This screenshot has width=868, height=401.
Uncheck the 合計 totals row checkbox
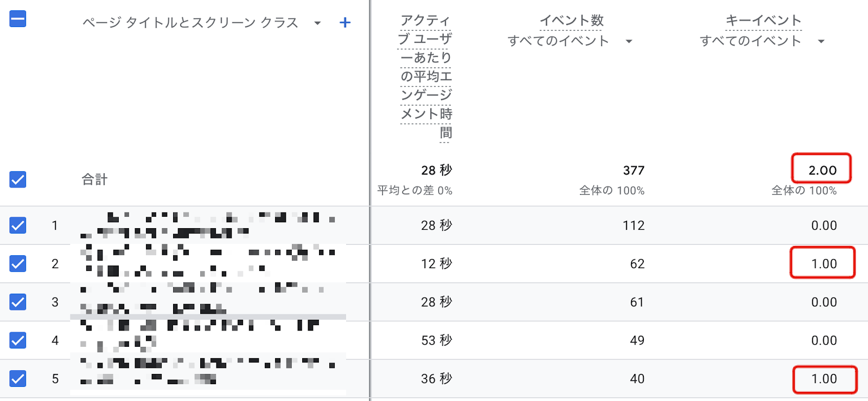pyautogui.click(x=18, y=179)
